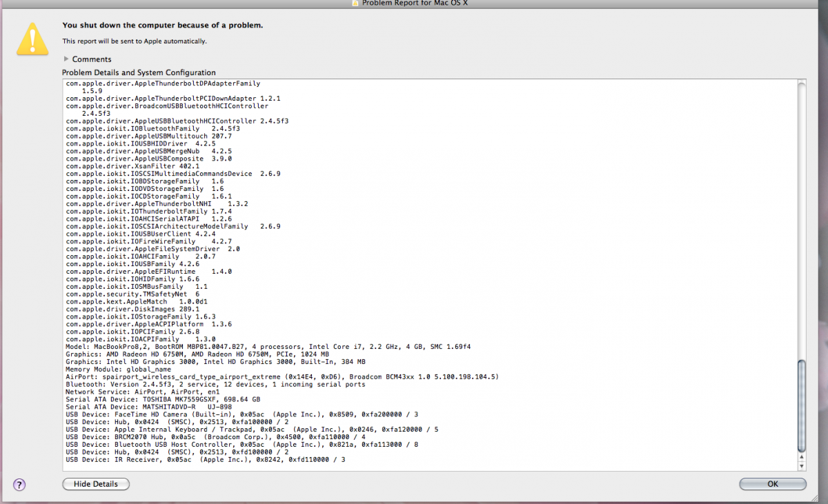Select the 'Serial ATA Device: TOSHIBA MK7559GSXF' line

[x=162, y=400]
